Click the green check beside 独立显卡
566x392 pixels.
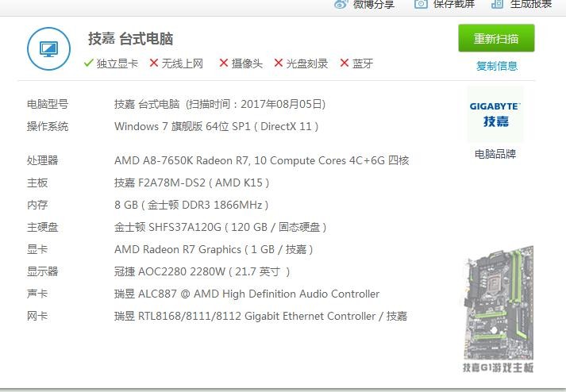89,63
